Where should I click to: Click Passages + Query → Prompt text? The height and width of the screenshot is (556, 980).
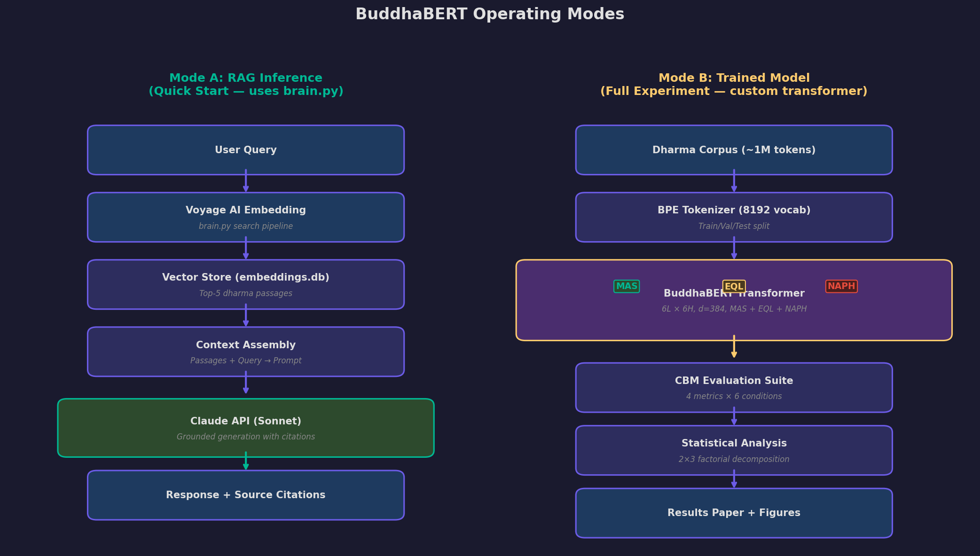[246, 360]
